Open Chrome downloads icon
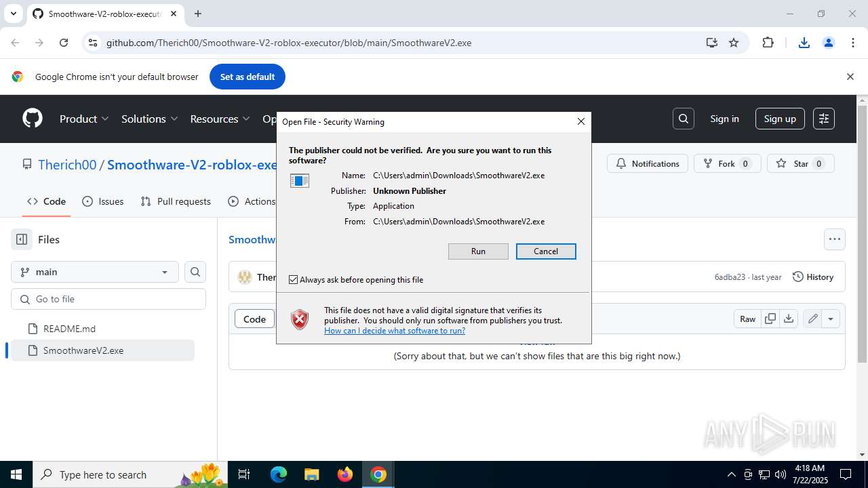This screenshot has width=868, height=488. (804, 43)
